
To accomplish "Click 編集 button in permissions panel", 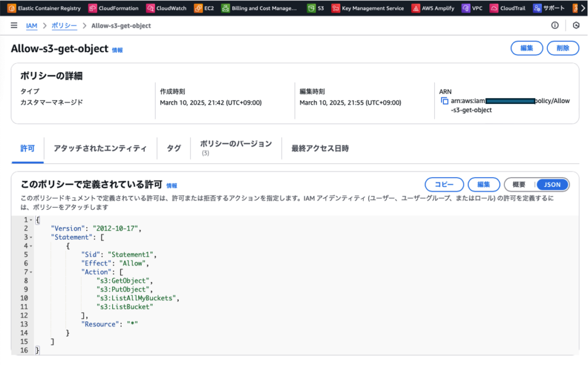I will (x=483, y=185).
